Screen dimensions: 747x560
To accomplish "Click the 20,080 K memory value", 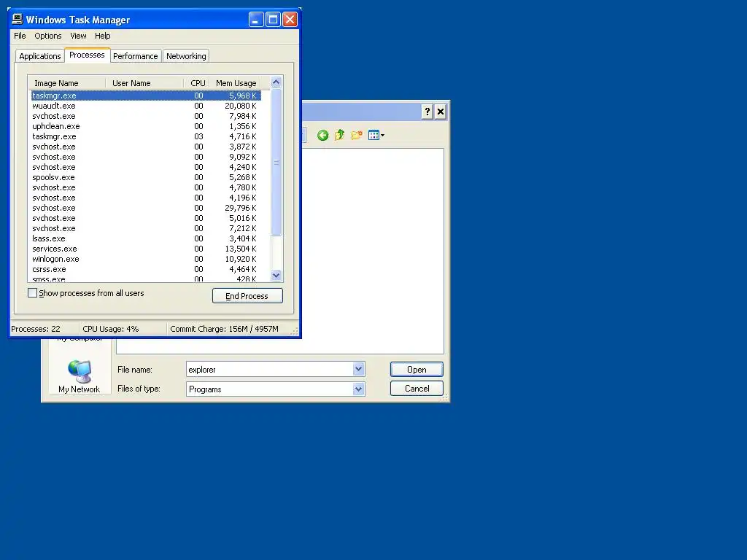I will [x=241, y=106].
